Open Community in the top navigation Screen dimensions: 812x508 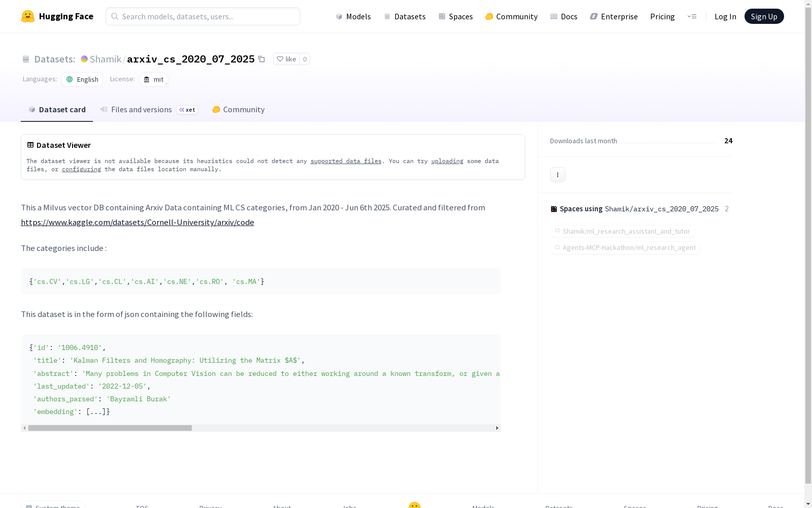pos(512,16)
